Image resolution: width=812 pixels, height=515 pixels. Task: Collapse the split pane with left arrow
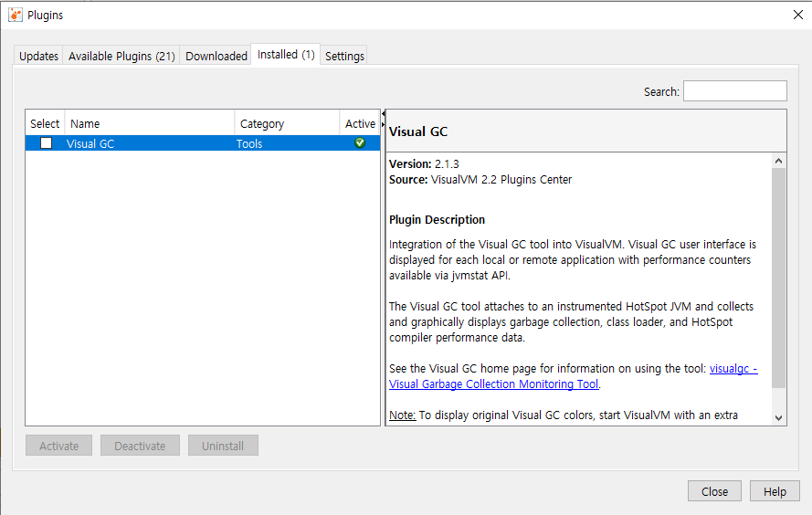pos(384,113)
